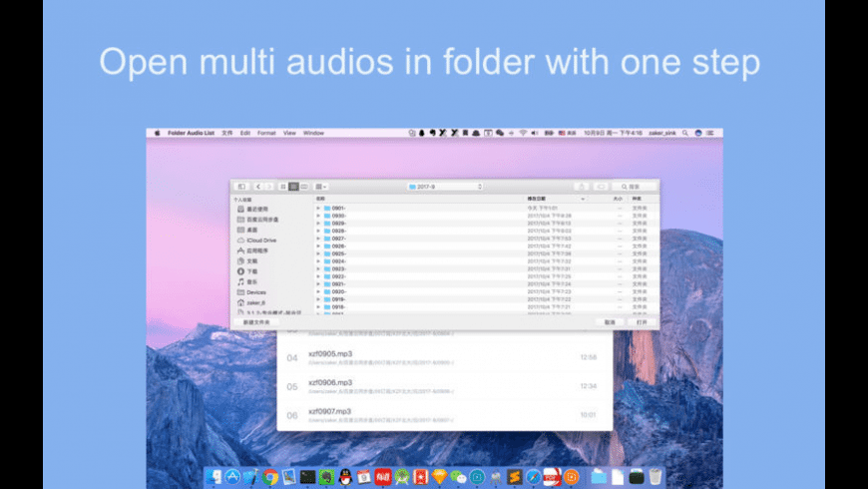Open QQ penguin app from the Dock
This screenshot has height=489, width=868.
click(345, 477)
